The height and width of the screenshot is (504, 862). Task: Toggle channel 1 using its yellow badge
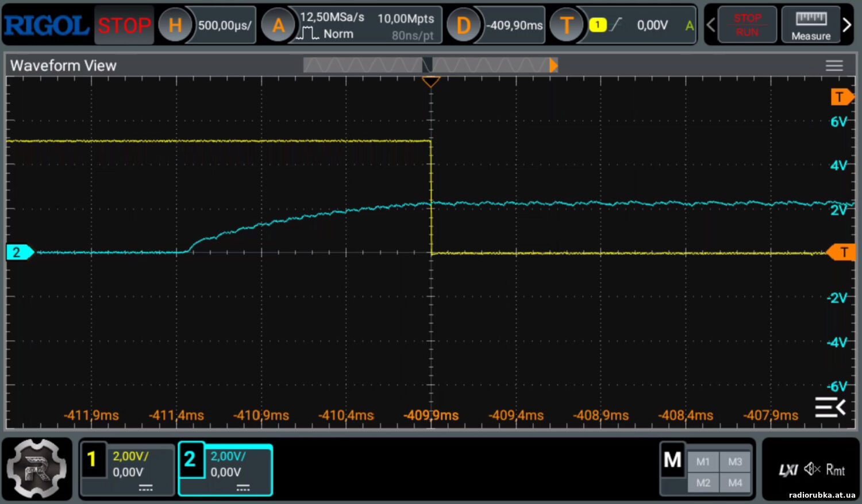[x=92, y=459]
